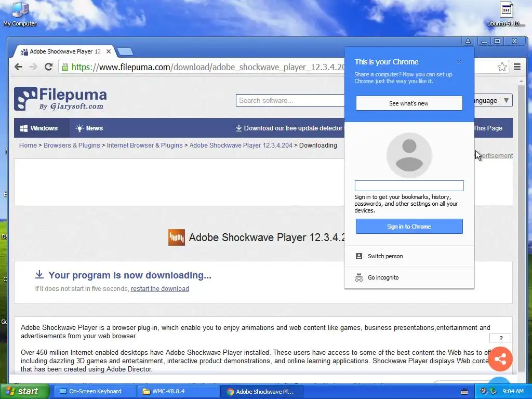
Task: Click the Sign in to Chrome button
Action: click(409, 227)
